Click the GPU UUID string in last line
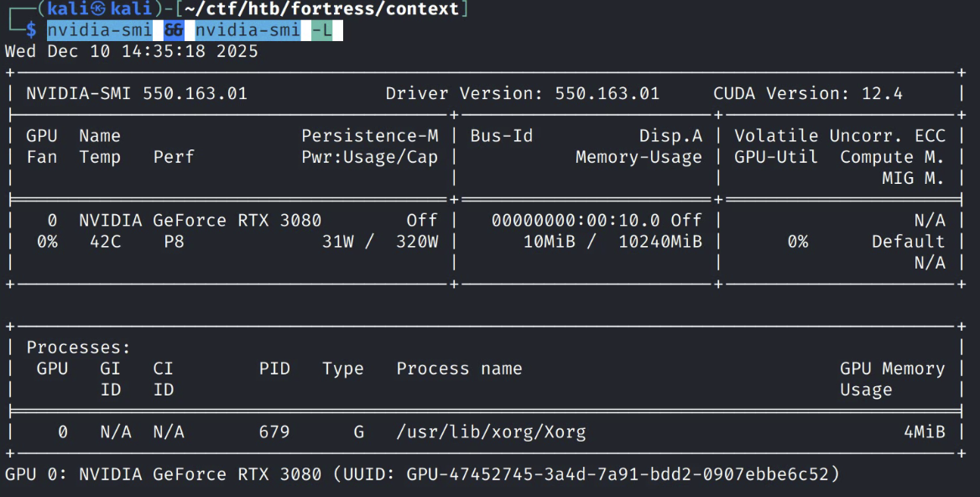Image resolution: width=980 pixels, height=497 pixels. tap(618, 474)
